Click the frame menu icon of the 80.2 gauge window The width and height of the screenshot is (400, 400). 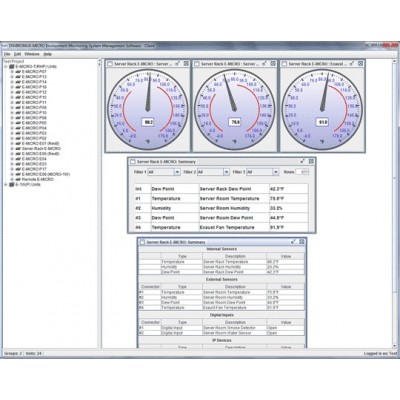coord(109,64)
